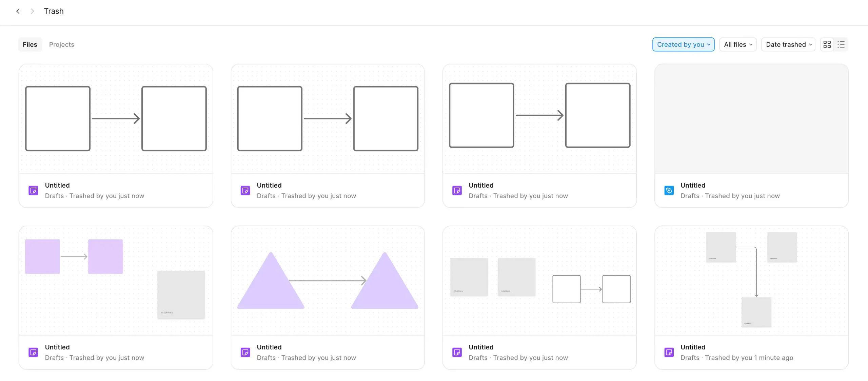Click FigJam icon of third top-row file

point(457,190)
